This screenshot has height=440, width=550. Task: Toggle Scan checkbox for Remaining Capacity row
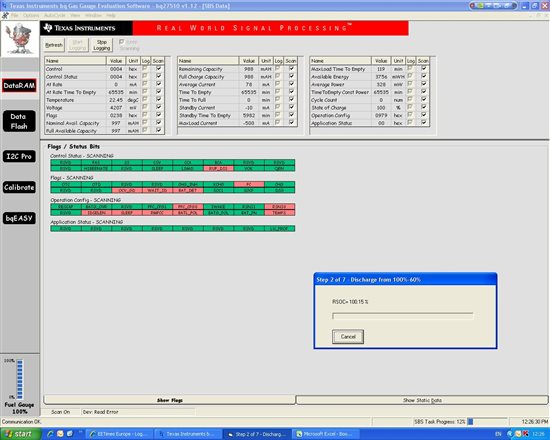pos(291,68)
